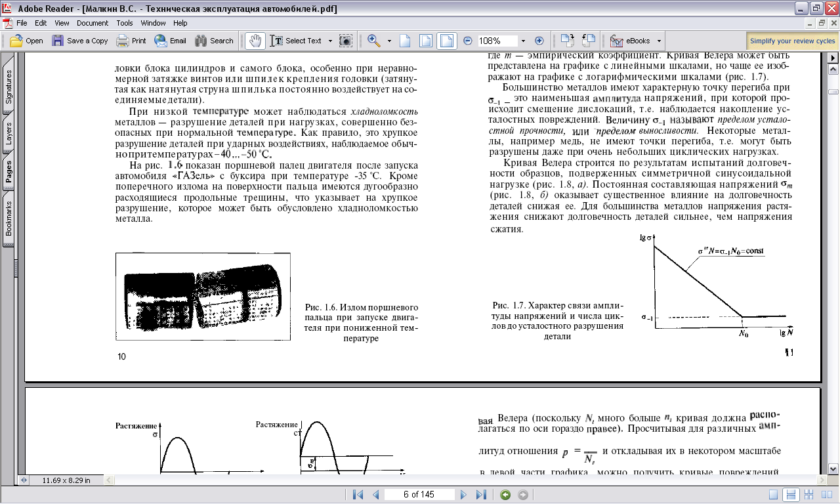Click the grayed next view arrow
840x504 pixels.
tap(523, 494)
